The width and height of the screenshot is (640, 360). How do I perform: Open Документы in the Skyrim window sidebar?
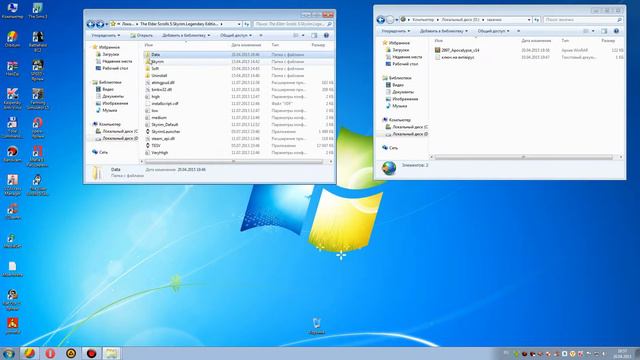(110, 96)
